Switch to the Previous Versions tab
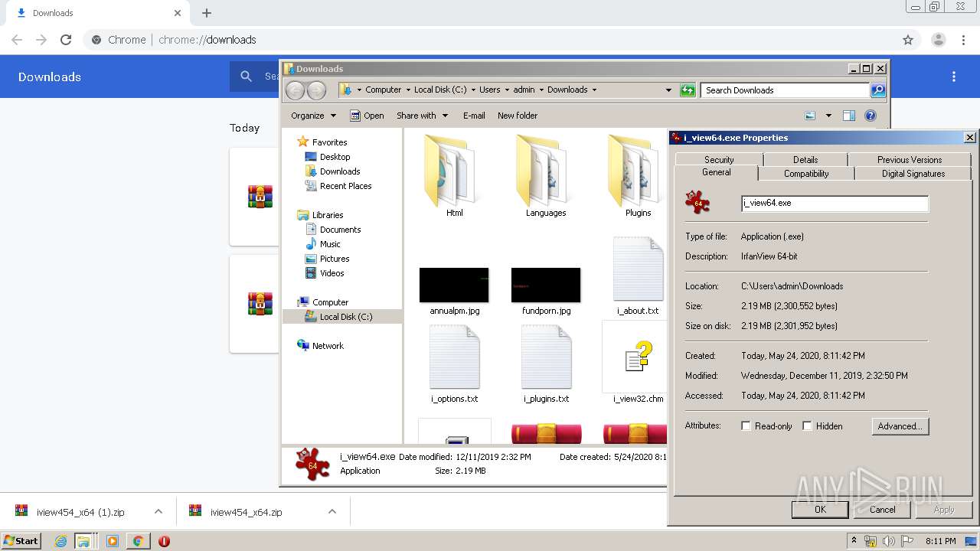The width and height of the screenshot is (980, 551). click(910, 159)
